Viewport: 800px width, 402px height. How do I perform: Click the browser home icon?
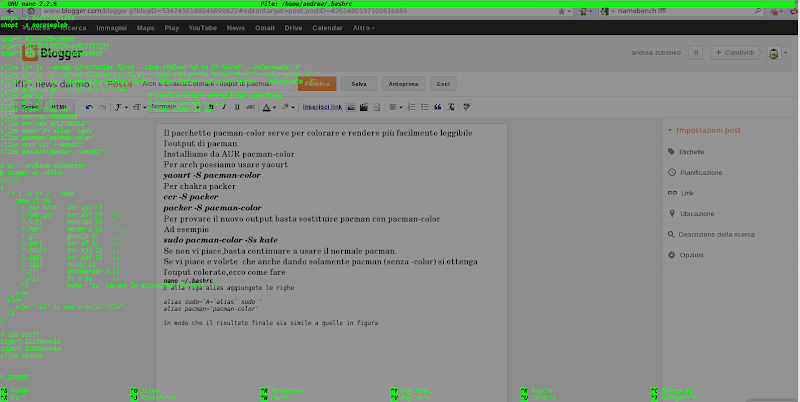[x=584, y=11]
